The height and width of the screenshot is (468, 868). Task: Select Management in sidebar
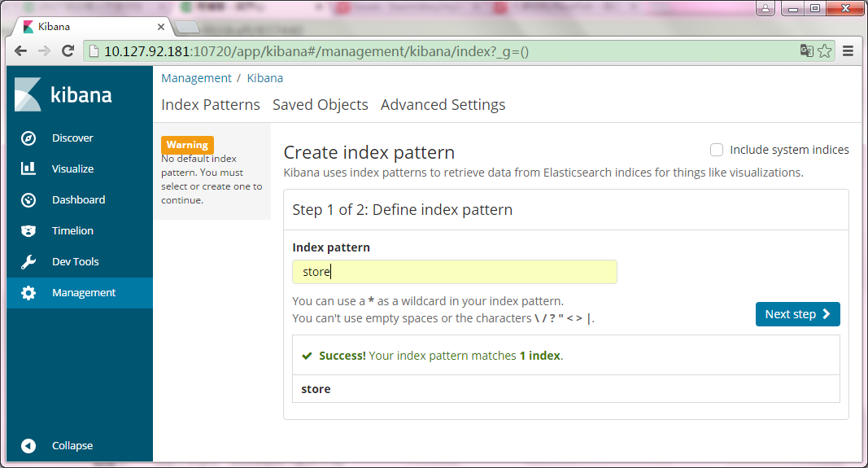[80, 293]
